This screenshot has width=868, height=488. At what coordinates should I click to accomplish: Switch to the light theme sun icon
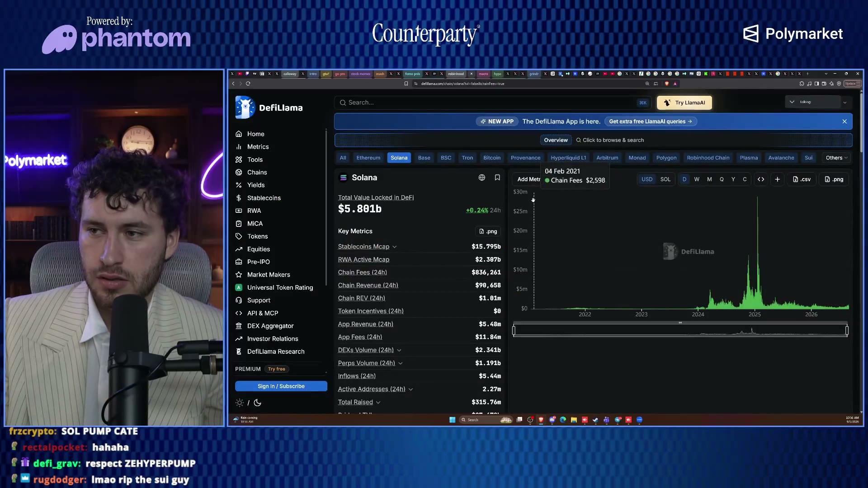tap(240, 403)
